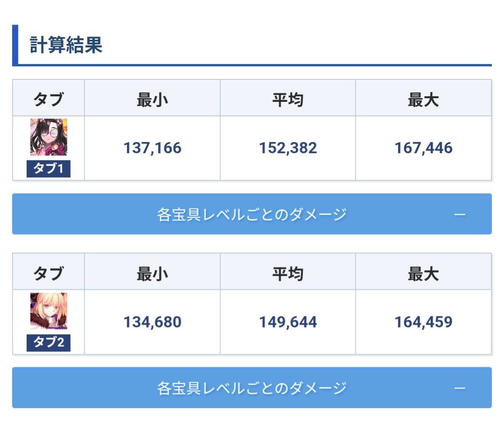Click minus icon on first damage bar

[x=460, y=215]
